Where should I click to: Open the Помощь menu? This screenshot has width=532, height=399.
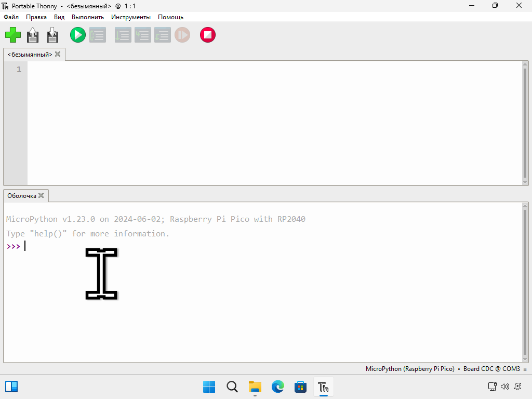170,17
